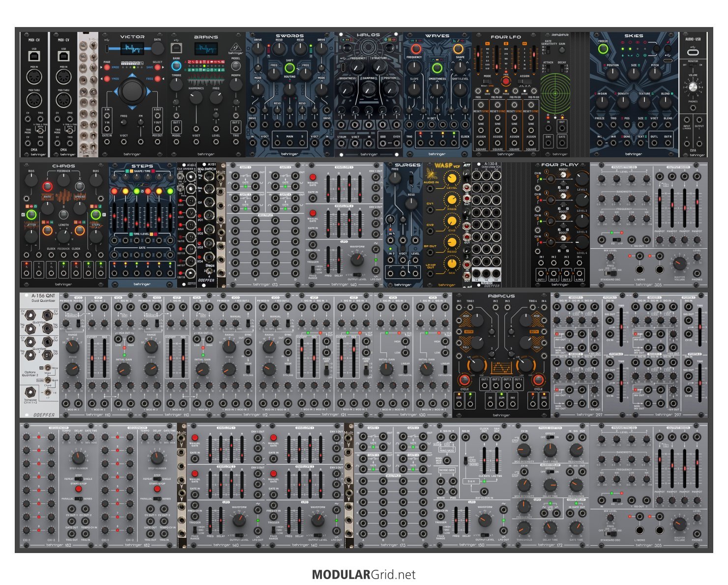728x585 pixels.
Task: Select the GATE IN jack on Victor
Action: [x=107, y=142]
